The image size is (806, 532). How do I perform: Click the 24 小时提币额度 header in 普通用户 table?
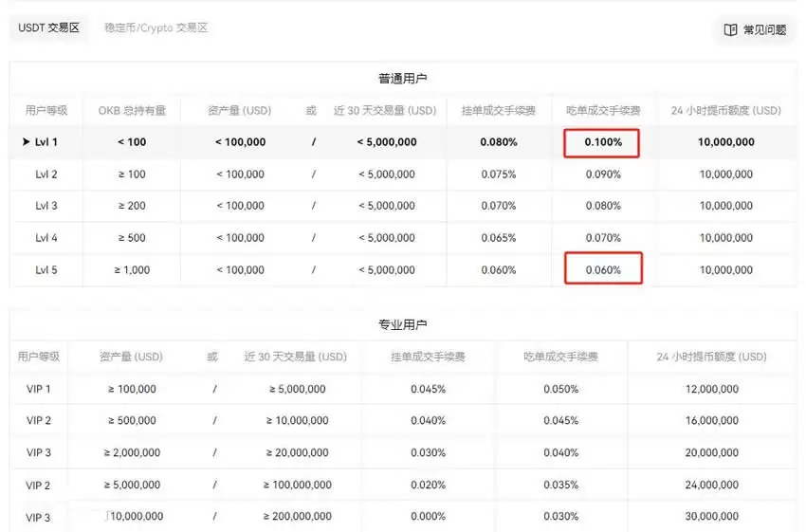point(725,111)
